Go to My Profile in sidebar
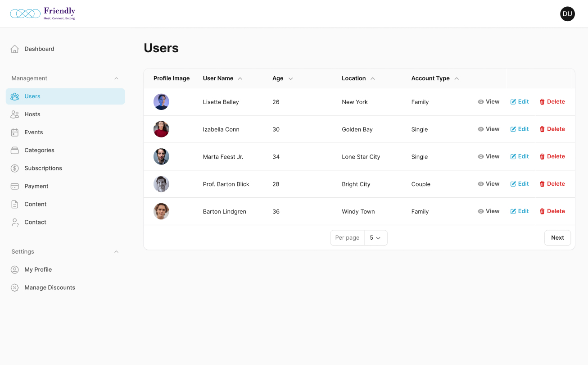Image resolution: width=588 pixels, height=365 pixels. click(38, 270)
